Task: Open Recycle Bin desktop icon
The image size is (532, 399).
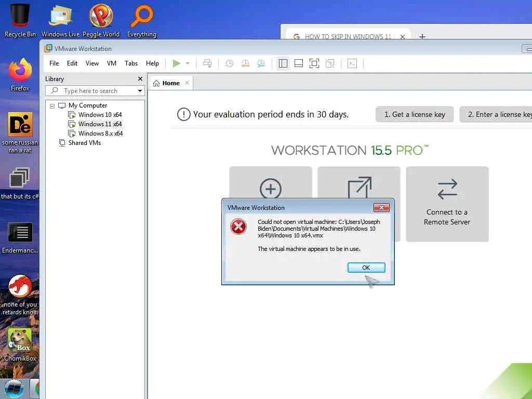Action: (x=20, y=20)
